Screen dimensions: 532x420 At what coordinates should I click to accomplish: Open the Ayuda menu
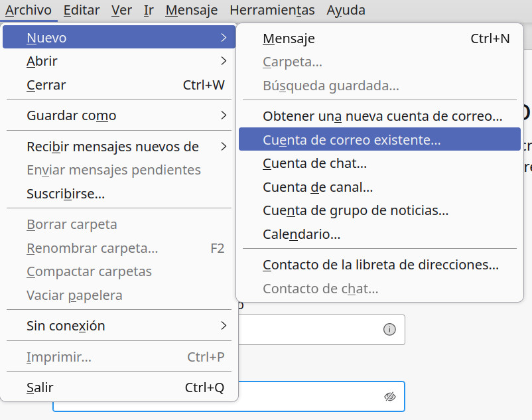pos(346,10)
